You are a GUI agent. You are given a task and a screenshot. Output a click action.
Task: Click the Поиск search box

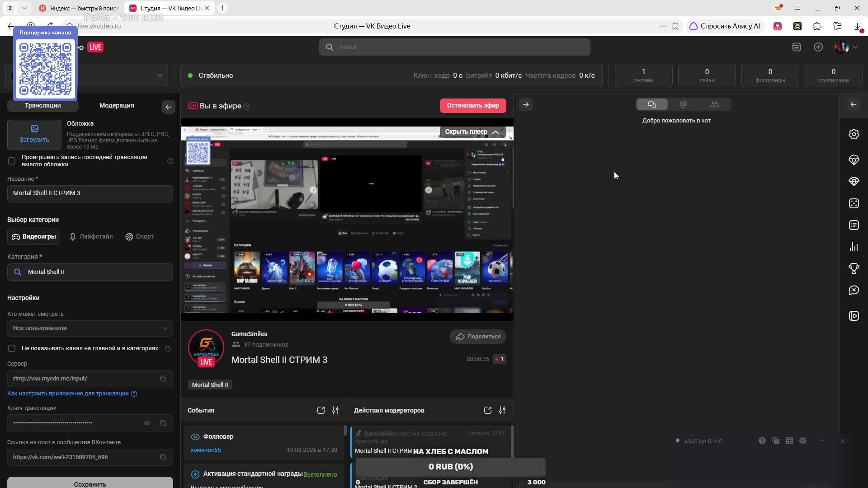click(x=454, y=47)
